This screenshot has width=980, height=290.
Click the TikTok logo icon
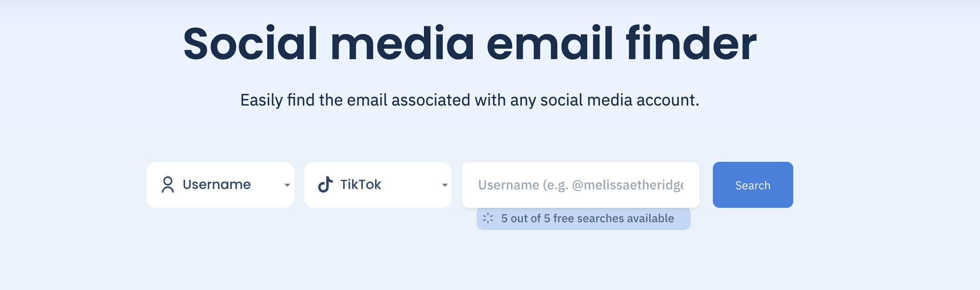click(x=325, y=185)
